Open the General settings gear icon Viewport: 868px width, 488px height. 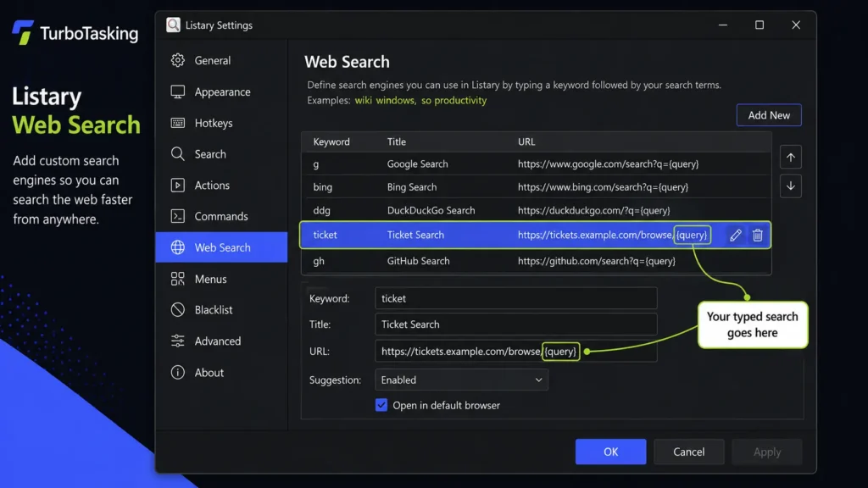coord(178,60)
